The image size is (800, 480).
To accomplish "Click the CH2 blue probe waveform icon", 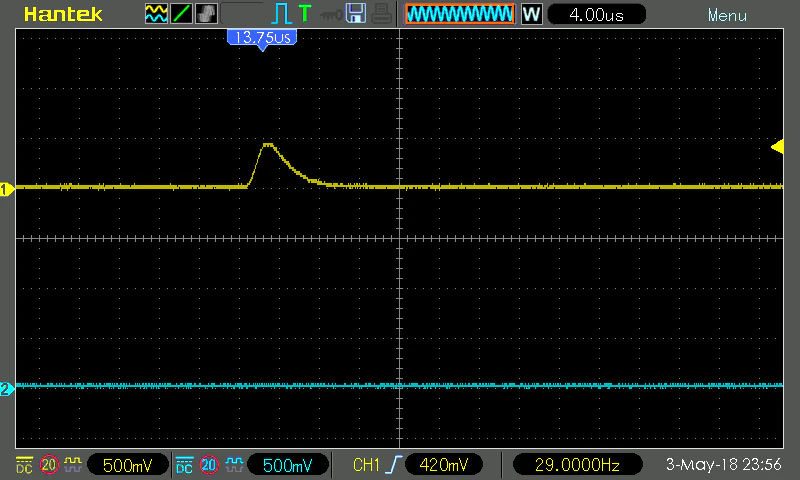I will point(234,464).
